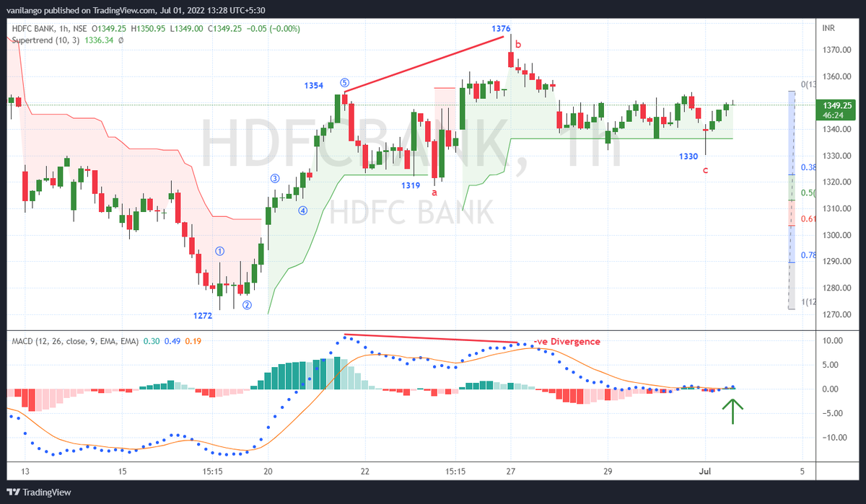Select the circled wave 3 label
The height and width of the screenshot is (504, 866).
pyautogui.click(x=275, y=178)
